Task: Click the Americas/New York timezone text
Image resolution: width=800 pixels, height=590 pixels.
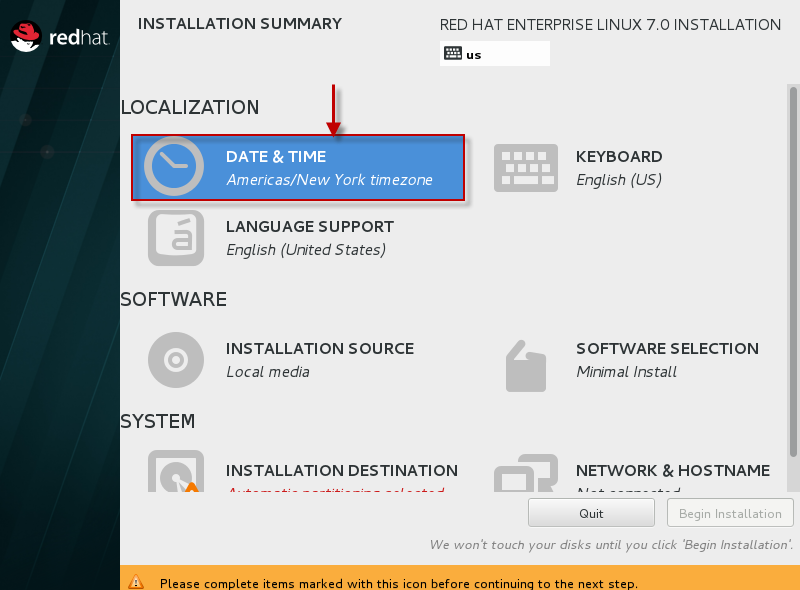Action: pyautogui.click(x=330, y=180)
